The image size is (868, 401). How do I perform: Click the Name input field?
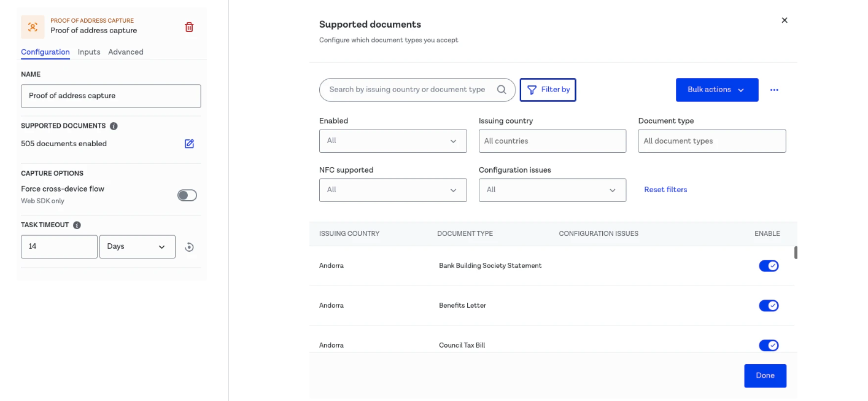coord(111,96)
